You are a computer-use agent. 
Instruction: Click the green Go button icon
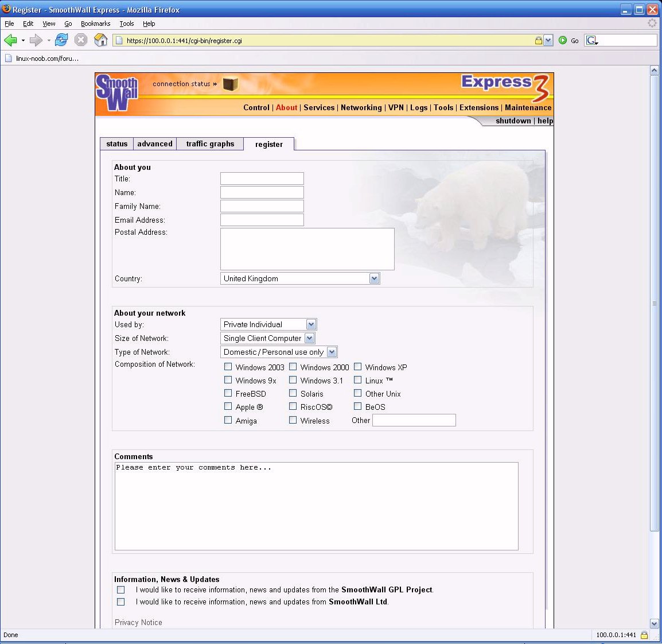[562, 41]
